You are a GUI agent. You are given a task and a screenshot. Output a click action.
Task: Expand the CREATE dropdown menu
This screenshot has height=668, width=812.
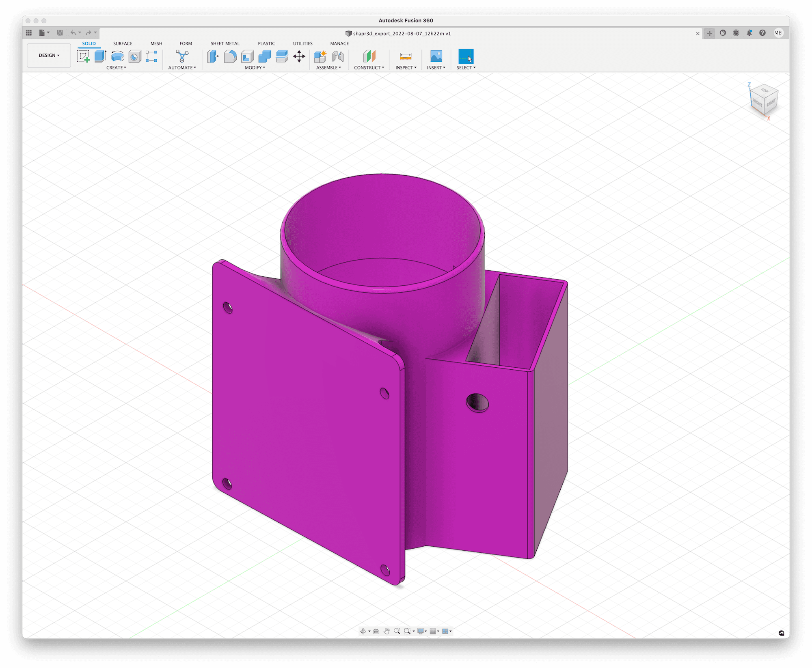click(115, 68)
